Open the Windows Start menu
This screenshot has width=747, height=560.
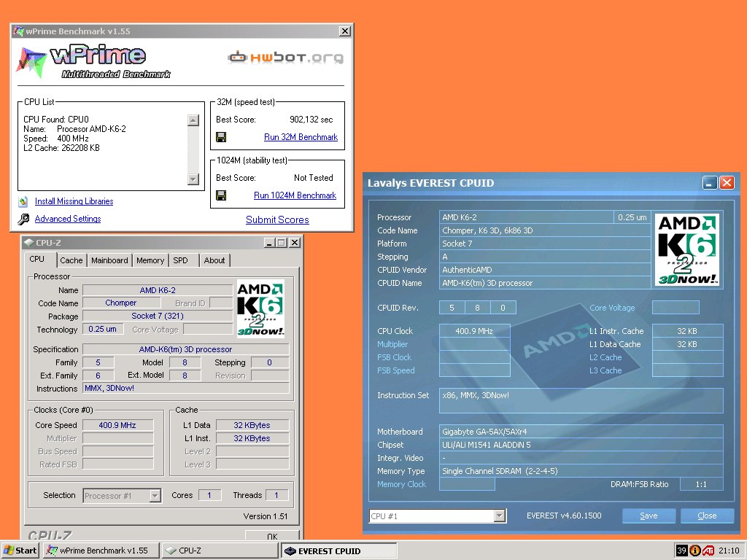20,551
